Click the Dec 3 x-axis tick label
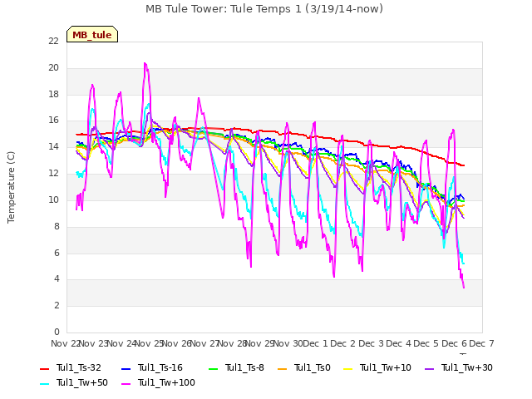This screenshot has width=532, height=399. 372,343
